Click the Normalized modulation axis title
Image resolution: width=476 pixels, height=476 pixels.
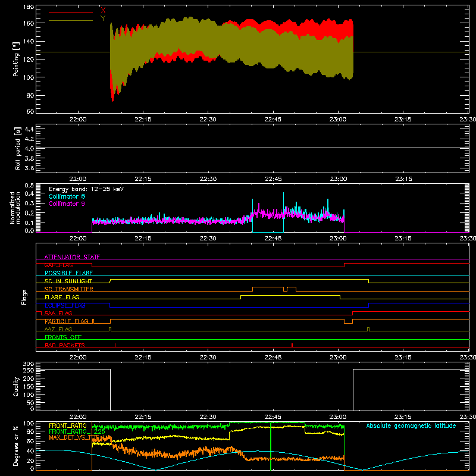click(x=15, y=208)
